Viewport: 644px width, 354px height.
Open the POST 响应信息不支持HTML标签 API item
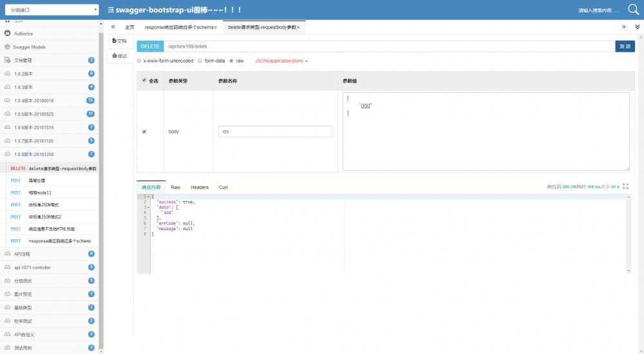pos(52,229)
